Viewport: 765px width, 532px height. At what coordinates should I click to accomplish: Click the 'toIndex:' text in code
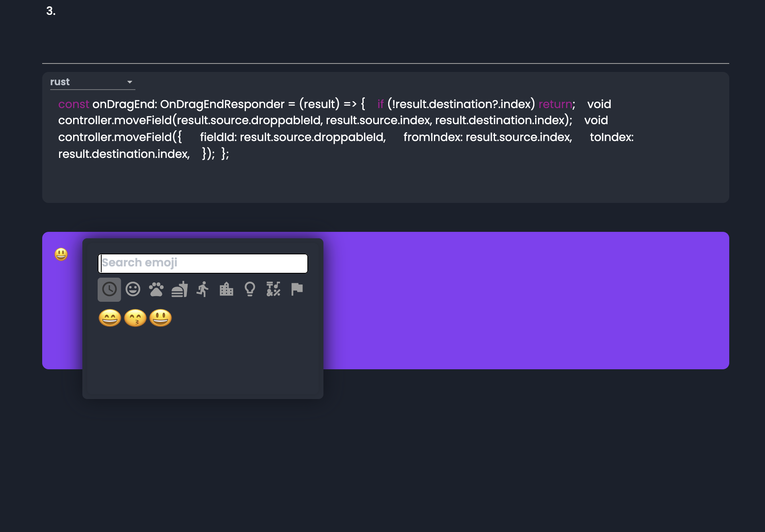point(612,137)
